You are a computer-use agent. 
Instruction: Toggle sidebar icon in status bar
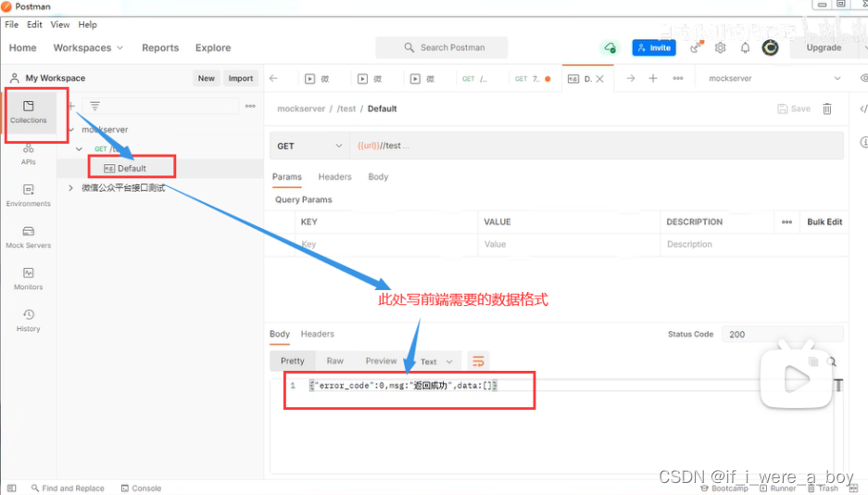click(x=12, y=488)
